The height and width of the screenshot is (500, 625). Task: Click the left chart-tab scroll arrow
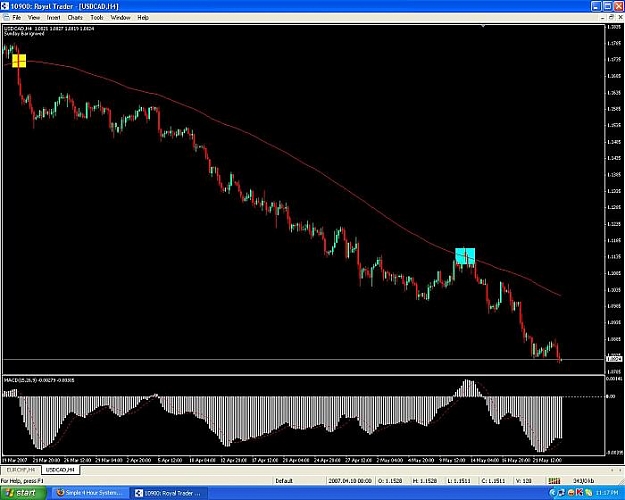612,470
